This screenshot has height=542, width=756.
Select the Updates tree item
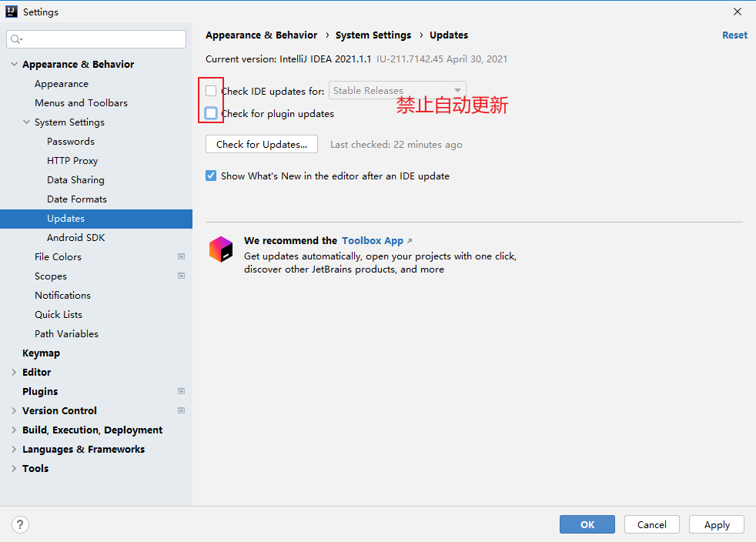[x=96, y=219]
